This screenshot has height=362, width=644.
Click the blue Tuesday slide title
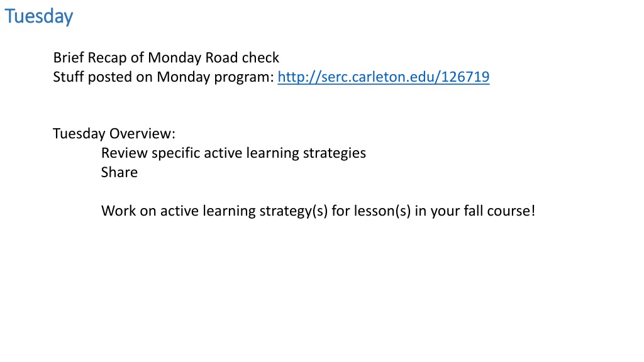(38, 16)
